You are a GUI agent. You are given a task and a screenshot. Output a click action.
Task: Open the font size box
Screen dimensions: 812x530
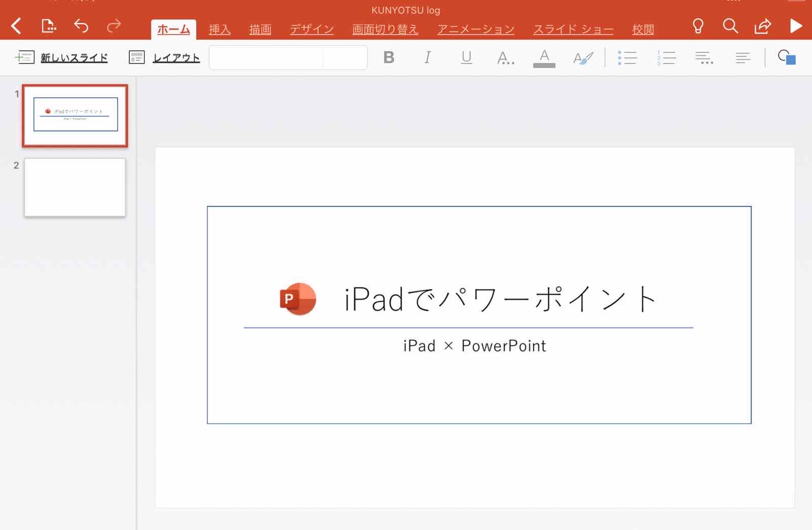coord(345,57)
